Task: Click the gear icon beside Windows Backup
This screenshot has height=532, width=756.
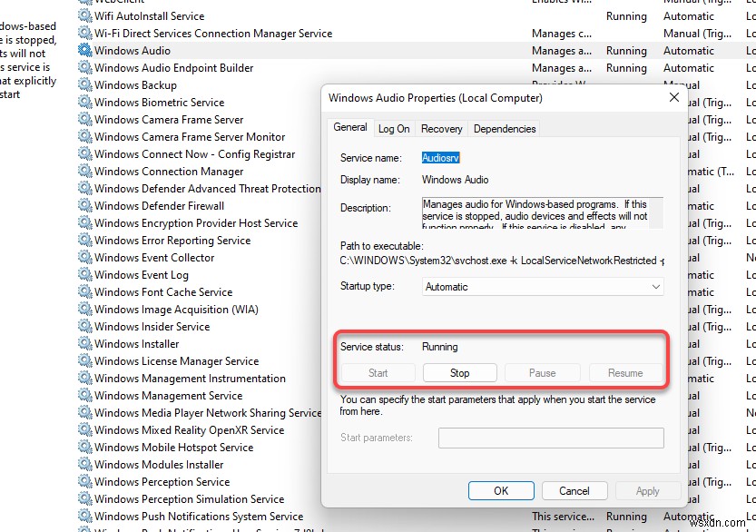Action: pyautogui.click(x=85, y=85)
